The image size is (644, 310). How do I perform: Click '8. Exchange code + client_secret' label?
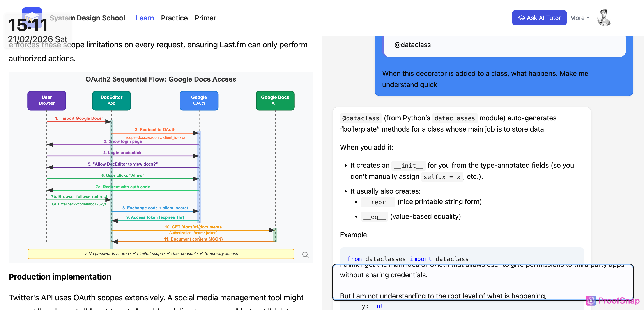[x=155, y=208]
